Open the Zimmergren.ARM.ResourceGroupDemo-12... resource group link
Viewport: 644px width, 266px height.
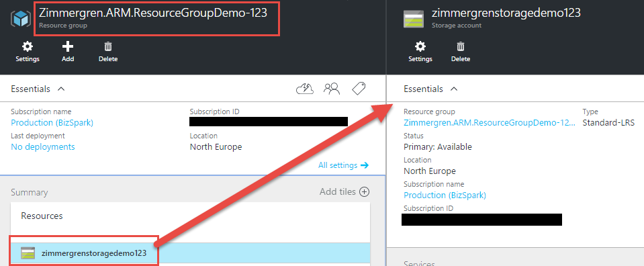[x=490, y=122]
